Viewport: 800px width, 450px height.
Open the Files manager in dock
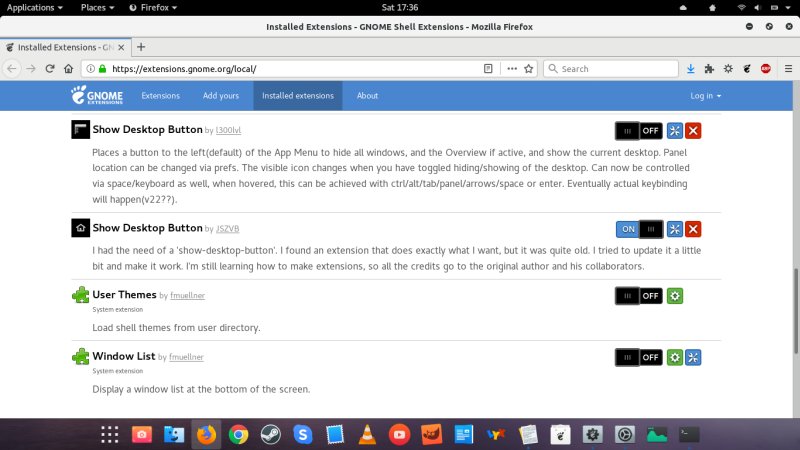174,435
